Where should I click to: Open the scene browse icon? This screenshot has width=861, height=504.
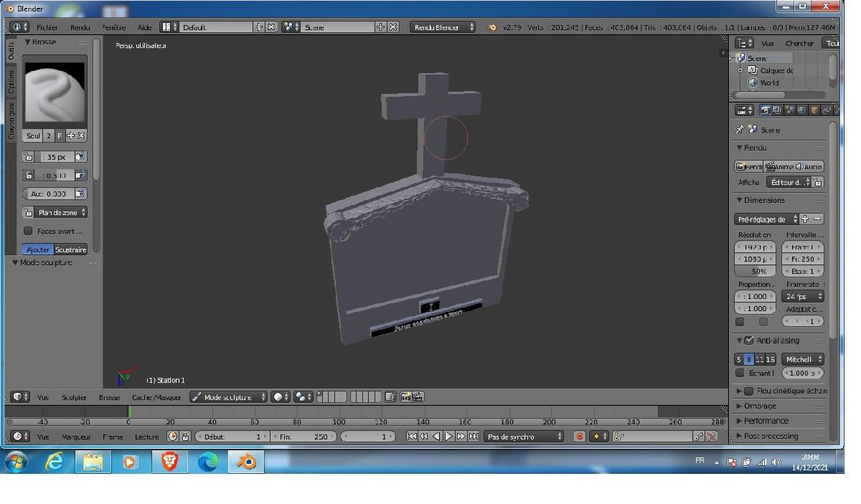(x=291, y=27)
